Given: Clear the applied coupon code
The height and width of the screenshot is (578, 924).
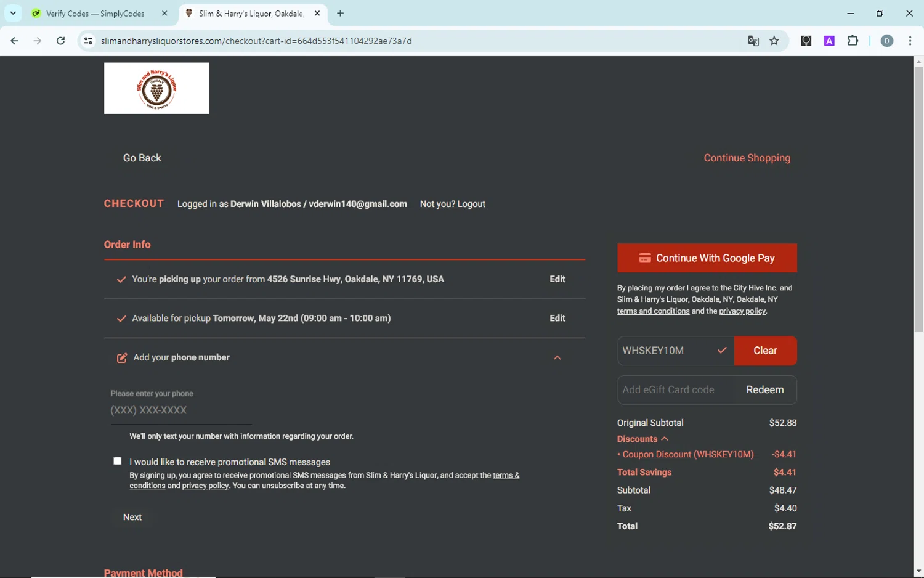Looking at the screenshot, I should 765,351.
